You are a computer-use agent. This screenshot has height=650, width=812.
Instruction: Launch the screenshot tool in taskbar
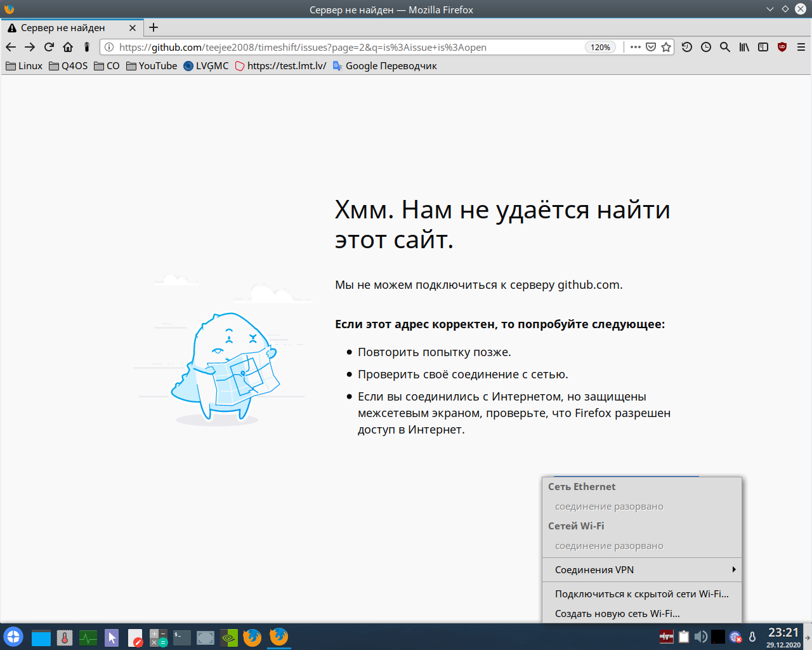(206, 637)
